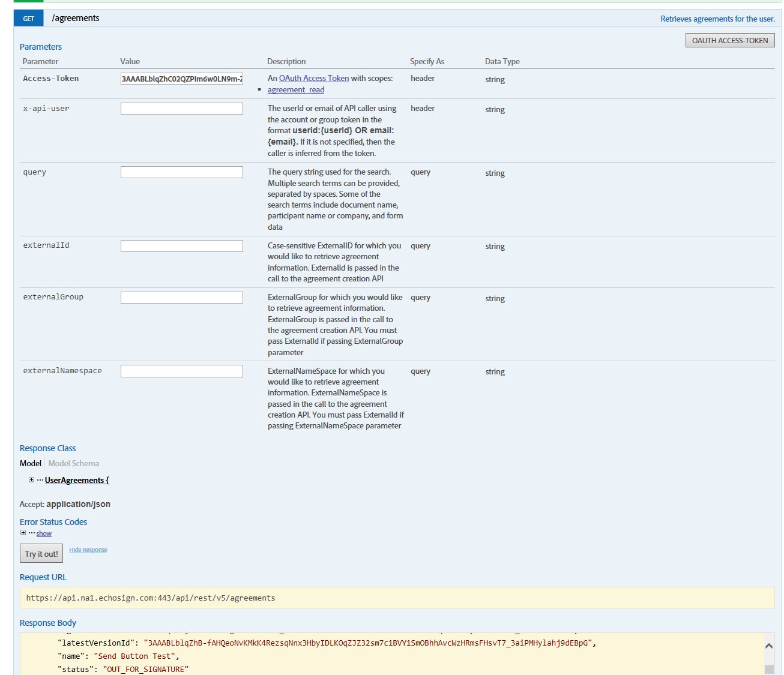The image size is (784, 675).
Task: Click the externalNamespace value input field
Action: point(181,371)
